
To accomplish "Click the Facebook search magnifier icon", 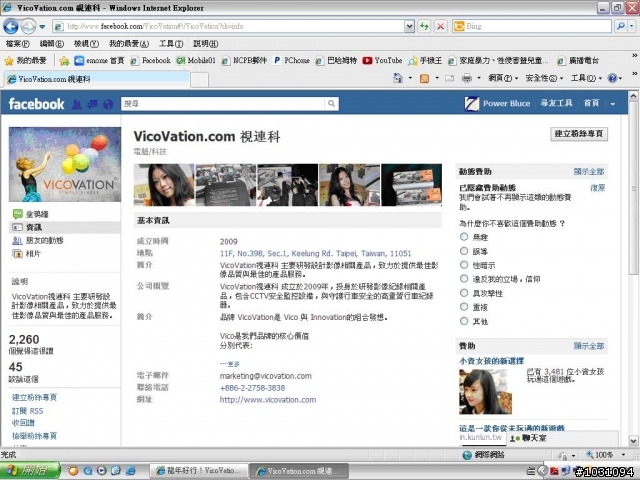I will coord(331,104).
